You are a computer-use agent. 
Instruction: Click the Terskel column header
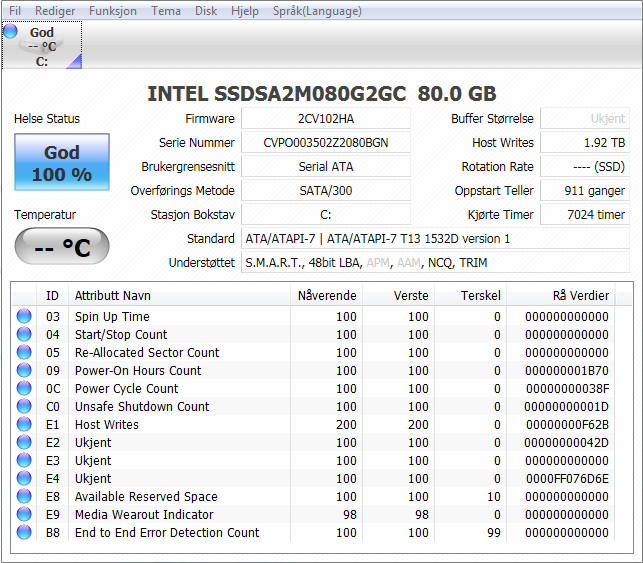coord(471,295)
